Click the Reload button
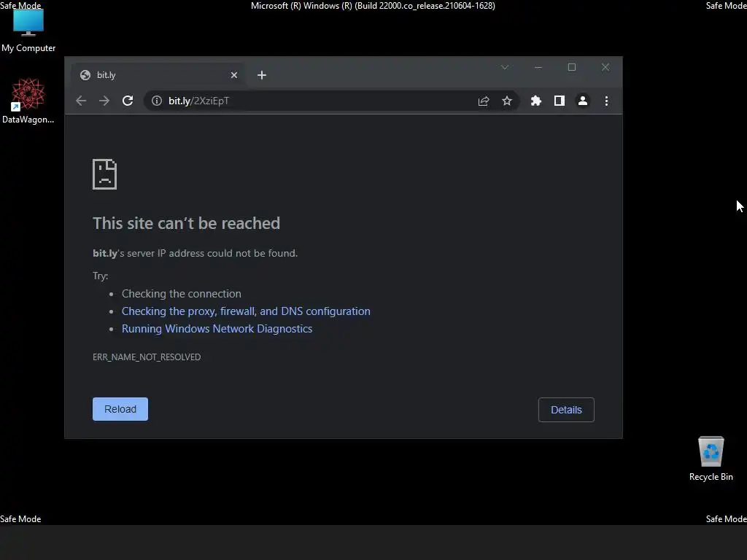This screenshot has height=560, width=747. [x=120, y=409]
